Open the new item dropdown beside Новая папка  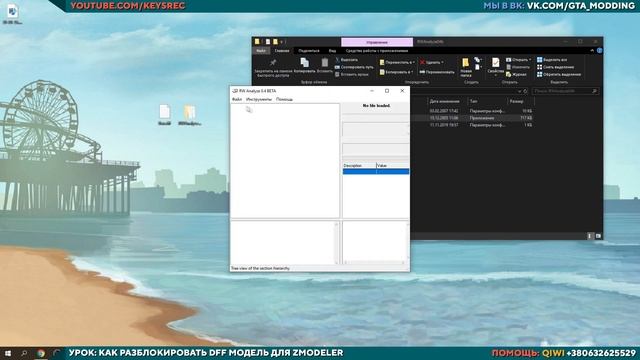click(478, 60)
